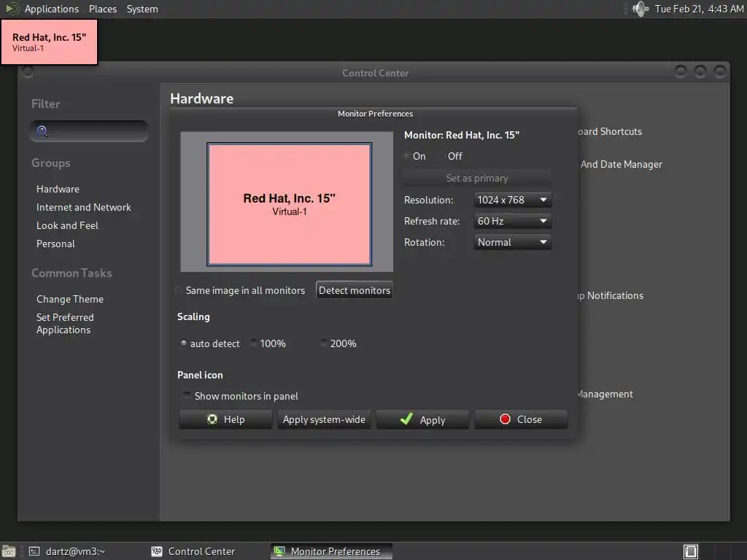Turn the monitor Off
Image resolution: width=747 pixels, height=560 pixels.
[450, 156]
